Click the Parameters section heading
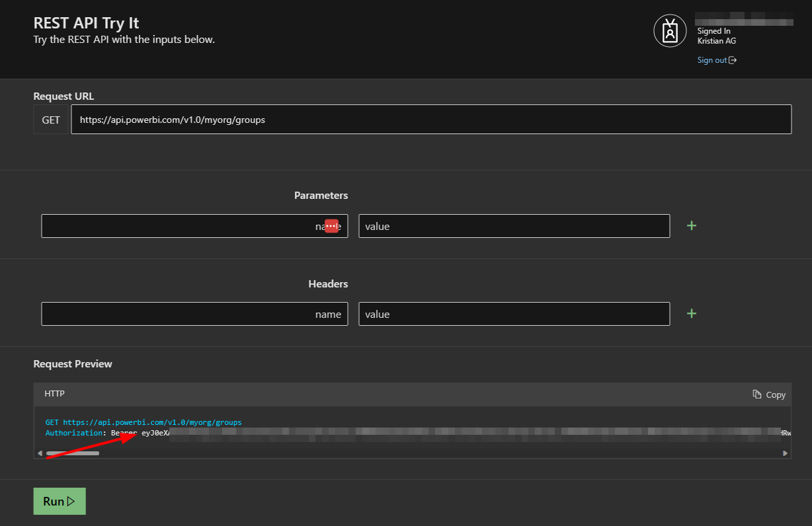The height and width of the screenshot is (526, 812). 321,196
